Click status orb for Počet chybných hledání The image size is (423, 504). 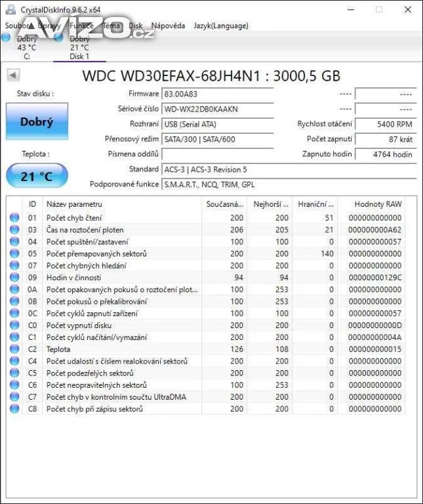tap(14, 265)
